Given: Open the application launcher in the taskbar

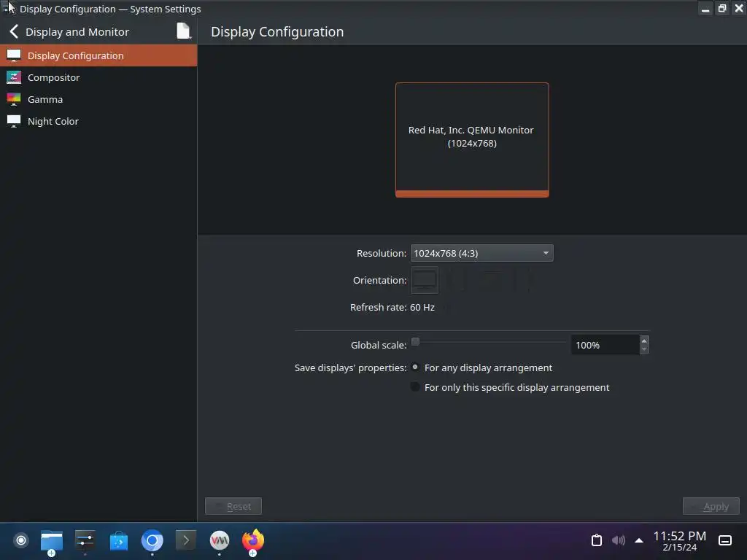Looking at the screenshot, I should [21, 540].
